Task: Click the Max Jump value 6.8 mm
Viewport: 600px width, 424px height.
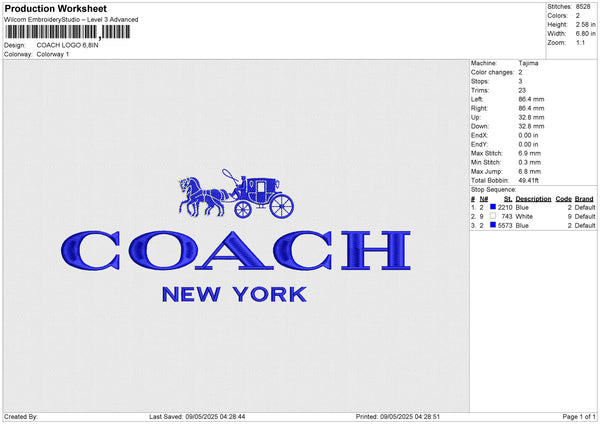Action: coord(530,171)
